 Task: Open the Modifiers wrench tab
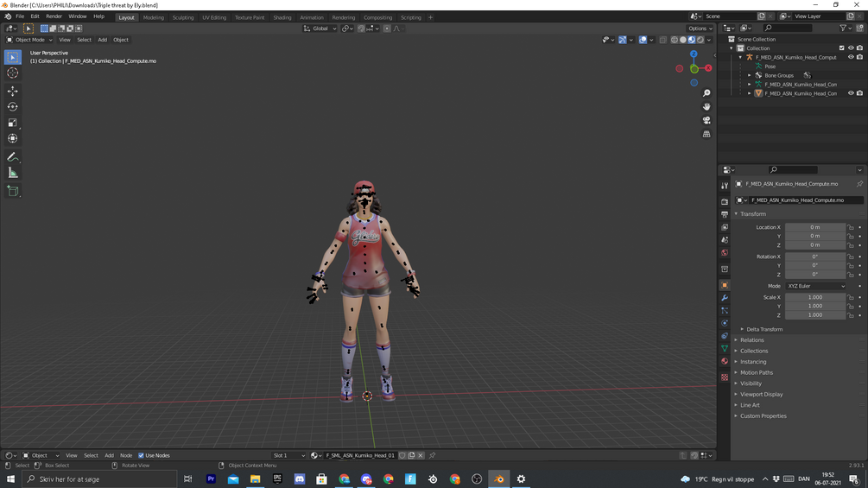tap(725, 298)
